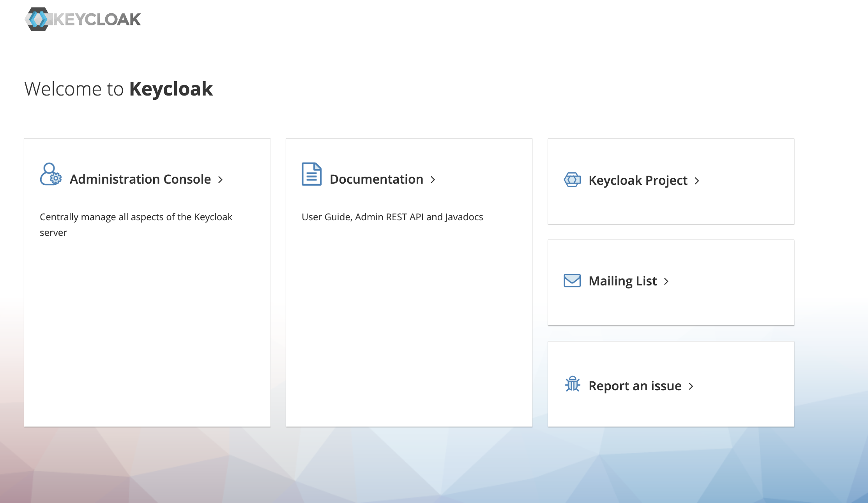Click the user-with-gear Administration Console icon

click(x=50, y=178)
